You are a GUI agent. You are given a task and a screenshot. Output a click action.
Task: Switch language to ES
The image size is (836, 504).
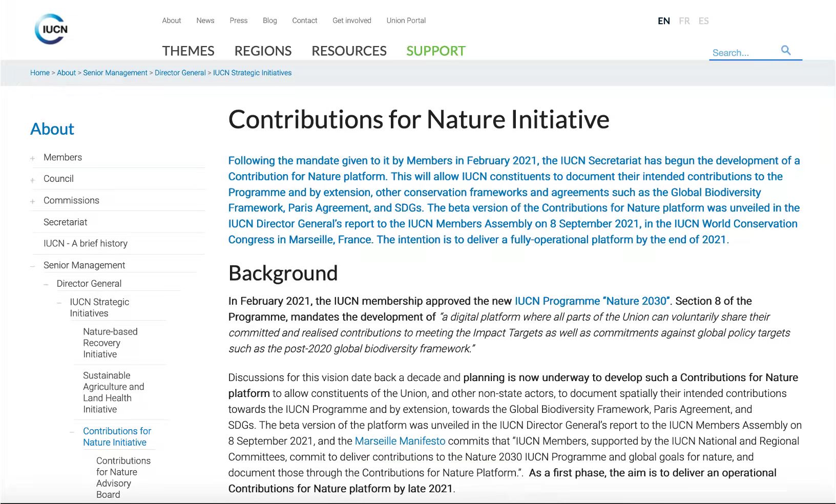click(703, 21)
